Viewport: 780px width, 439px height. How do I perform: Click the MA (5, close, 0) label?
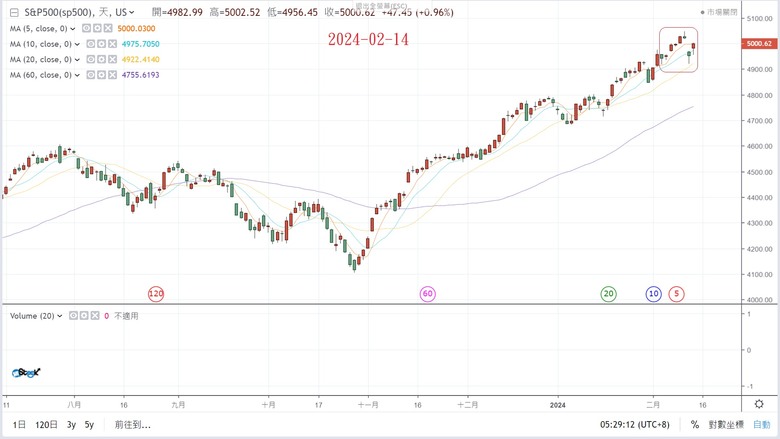(x=38, y=29)
